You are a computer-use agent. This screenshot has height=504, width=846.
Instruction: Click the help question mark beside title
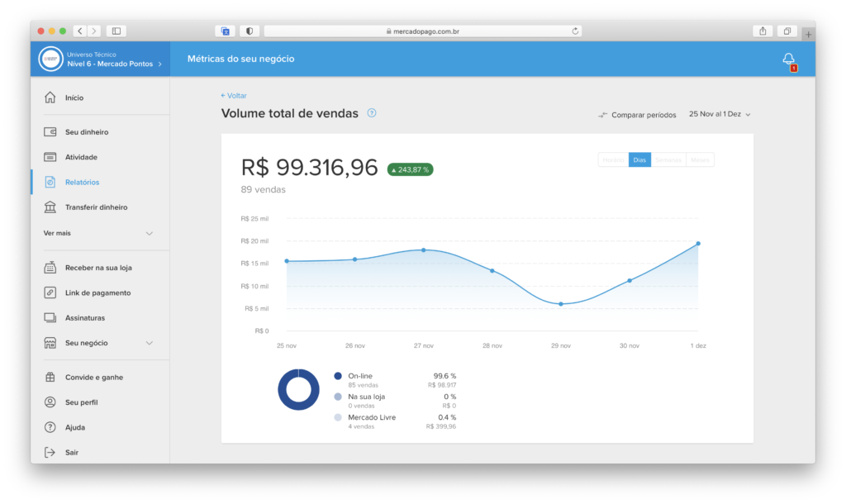click(x=372, y=113)
